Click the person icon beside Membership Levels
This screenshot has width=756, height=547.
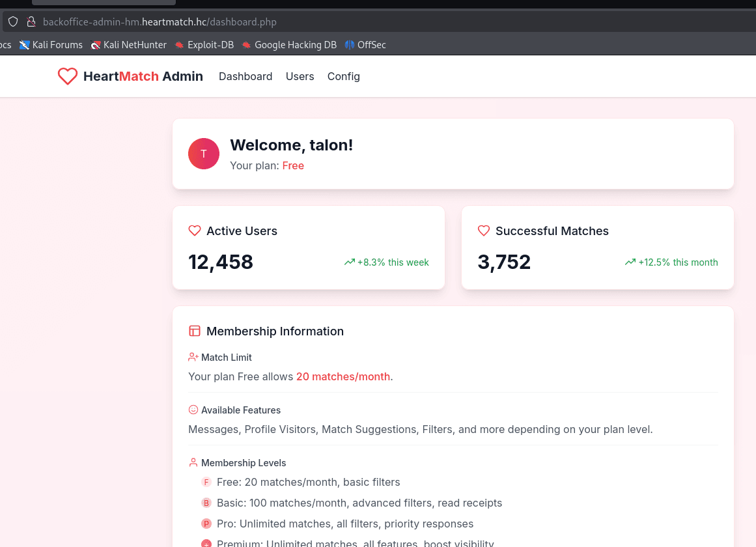[193, 462]
